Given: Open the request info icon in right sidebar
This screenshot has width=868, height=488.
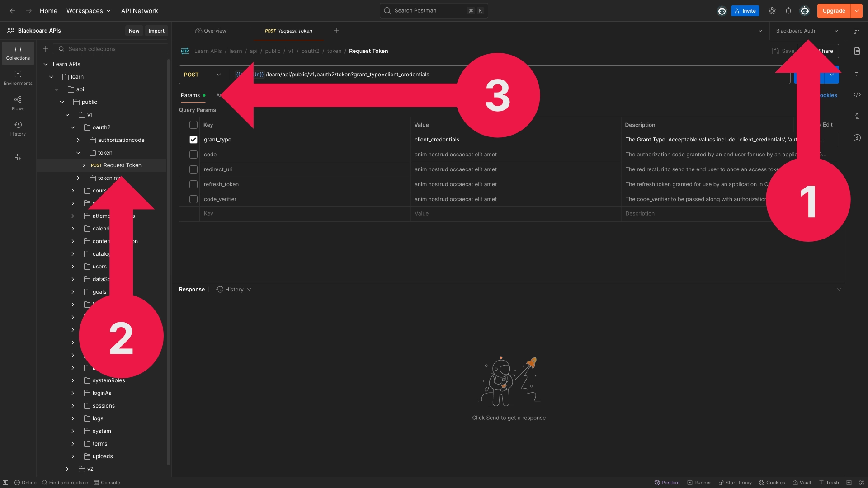Looking at the screenshot, I should 857,138.
